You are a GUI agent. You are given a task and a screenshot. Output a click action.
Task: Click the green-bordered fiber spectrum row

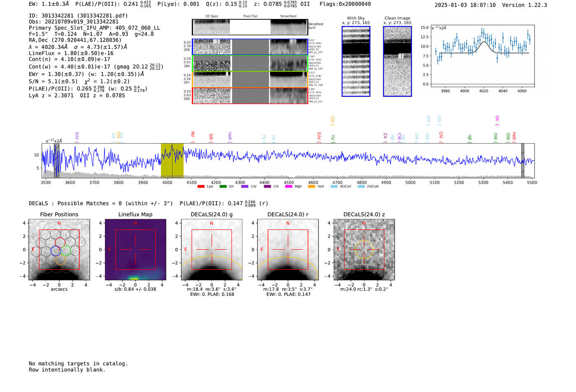tap(250, 63)
